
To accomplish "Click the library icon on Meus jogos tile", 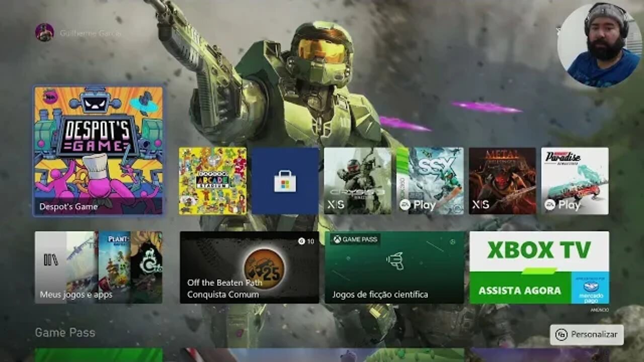I will pos(50,260).
